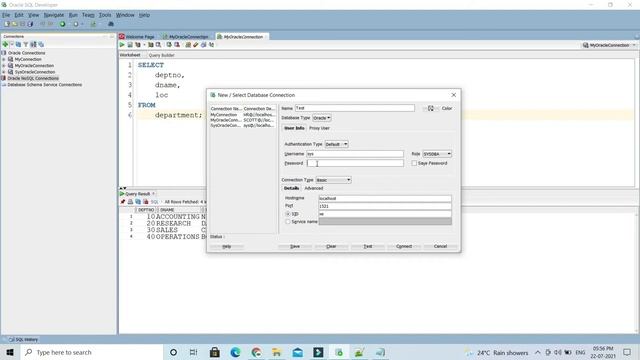Screen dimensions: 640x360
Task: Click the Test button in dialog
Action: pos(367,247)
